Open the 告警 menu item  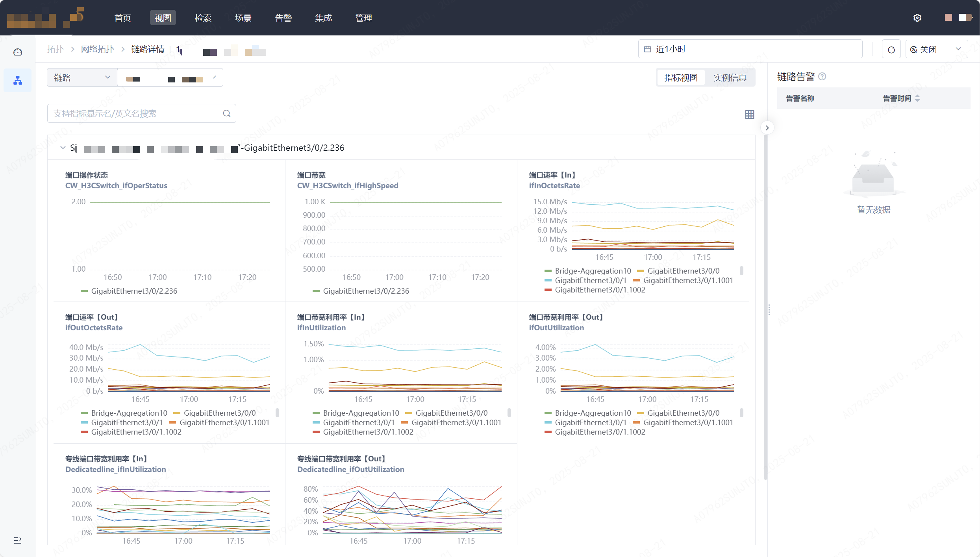pos(283,18)
